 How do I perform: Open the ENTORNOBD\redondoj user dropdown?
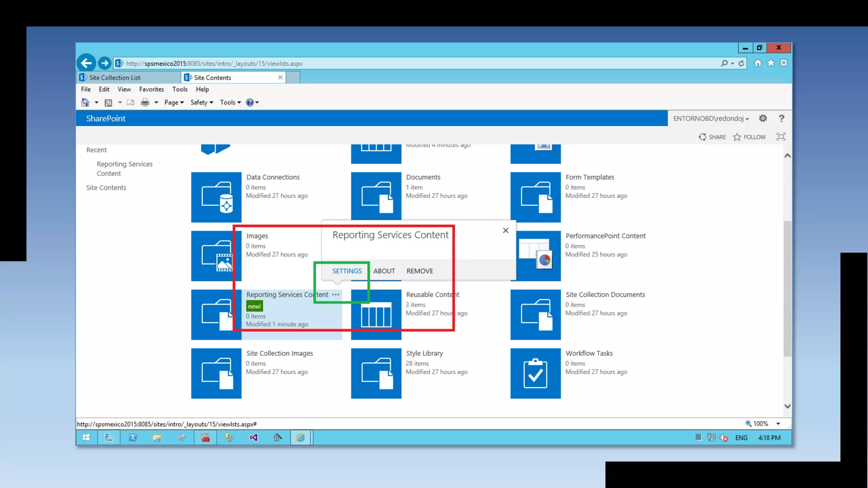click(711, 119)
